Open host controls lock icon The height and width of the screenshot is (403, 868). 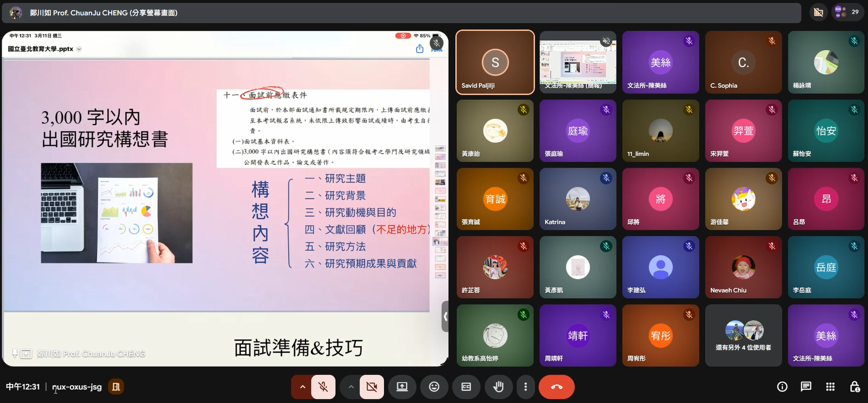(854, 387)
